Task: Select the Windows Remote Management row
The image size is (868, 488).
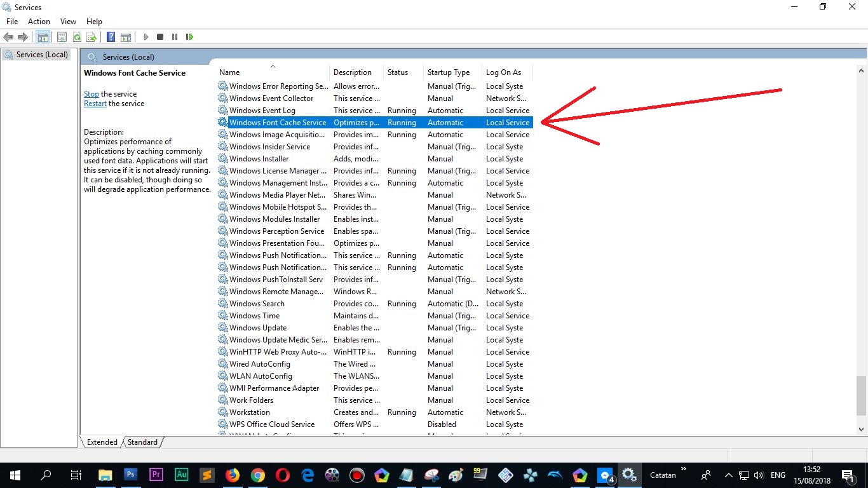Action: [375, 292]
